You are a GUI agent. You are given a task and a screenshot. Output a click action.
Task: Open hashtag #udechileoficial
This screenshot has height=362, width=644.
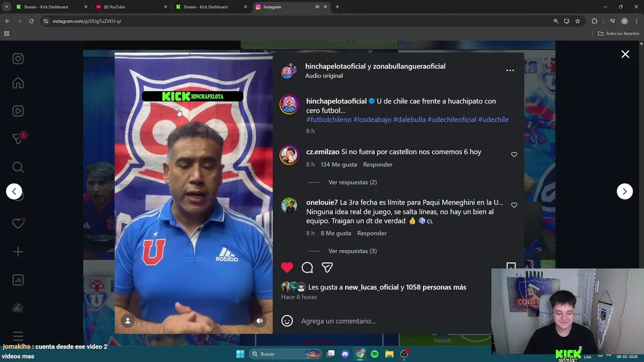[x=452, y=120]
